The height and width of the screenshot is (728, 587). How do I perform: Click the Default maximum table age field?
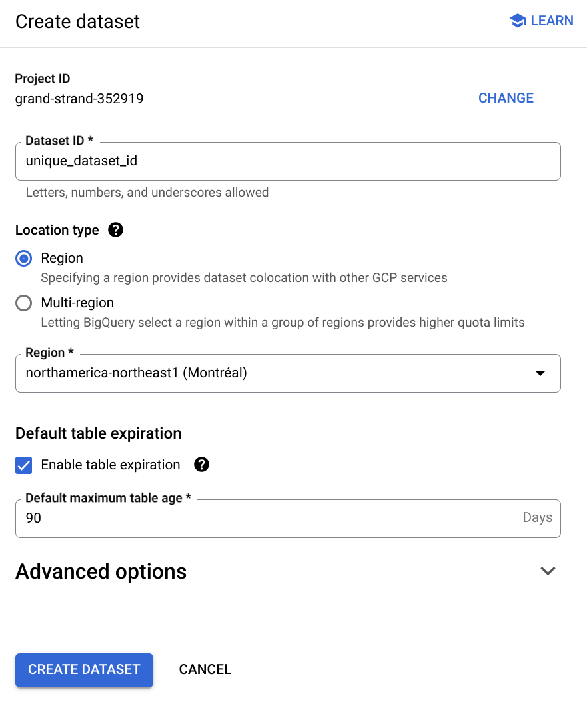coord(267,518)
